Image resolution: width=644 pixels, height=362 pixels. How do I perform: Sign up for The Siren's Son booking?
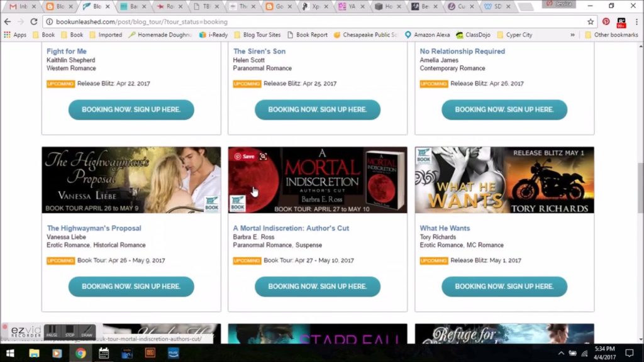(318, 109)
